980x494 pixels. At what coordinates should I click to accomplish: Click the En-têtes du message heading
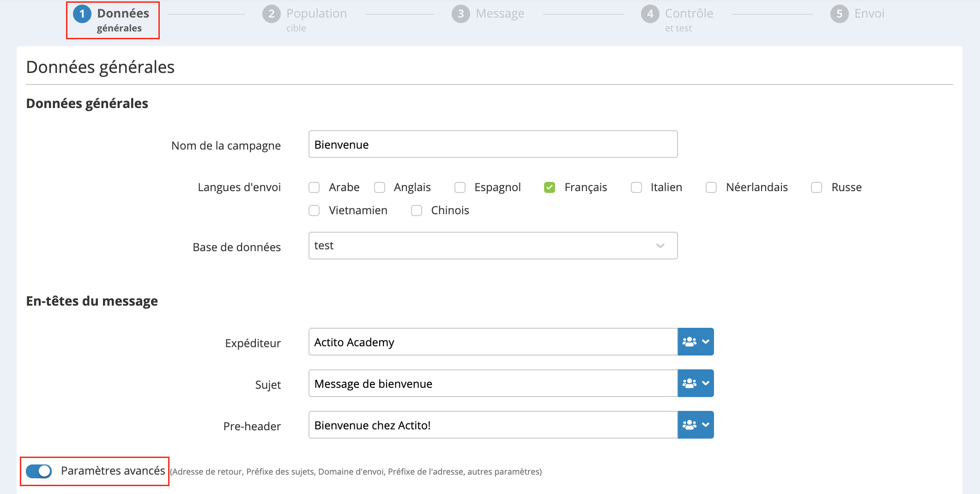pos(92,301)
